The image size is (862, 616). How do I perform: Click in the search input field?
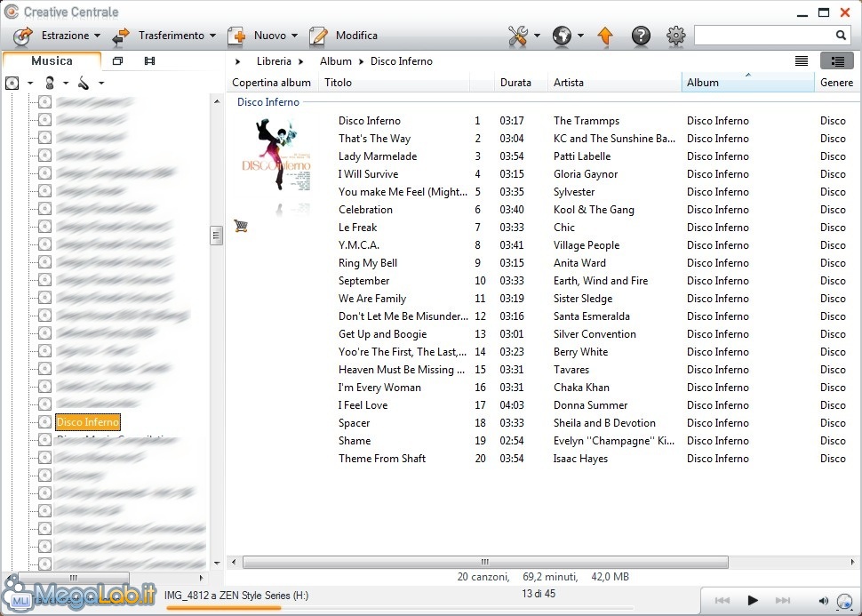point(764,36)
